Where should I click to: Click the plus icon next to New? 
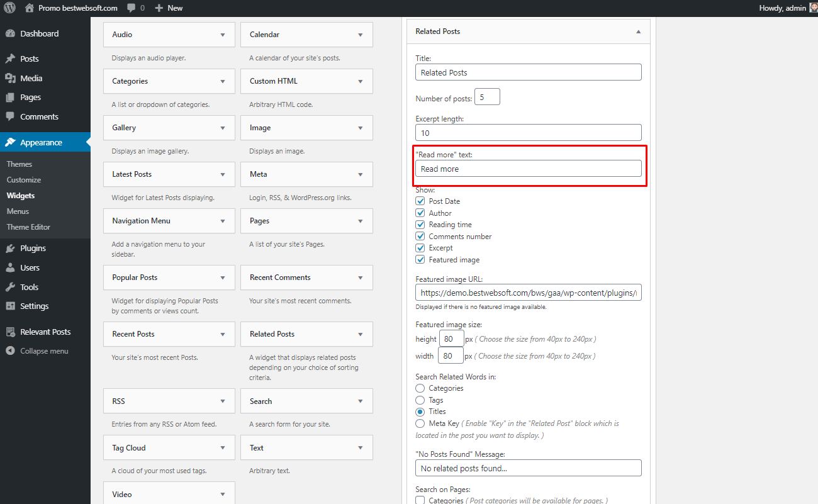[x=159, y=8]
